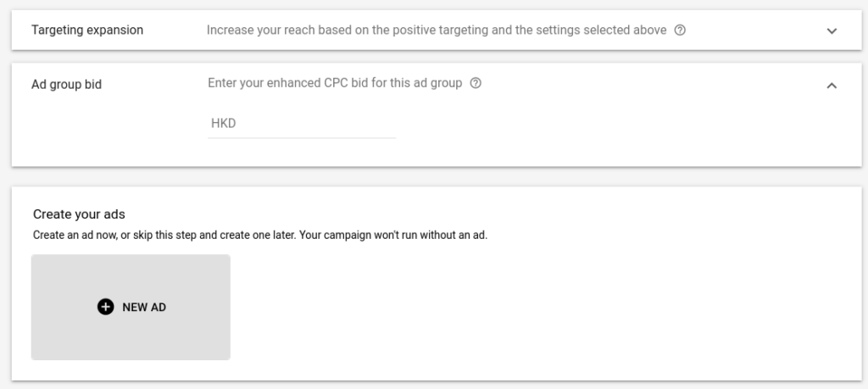Click the HKD currency placeholder label

pyautogui.click(x=224, y=124)
